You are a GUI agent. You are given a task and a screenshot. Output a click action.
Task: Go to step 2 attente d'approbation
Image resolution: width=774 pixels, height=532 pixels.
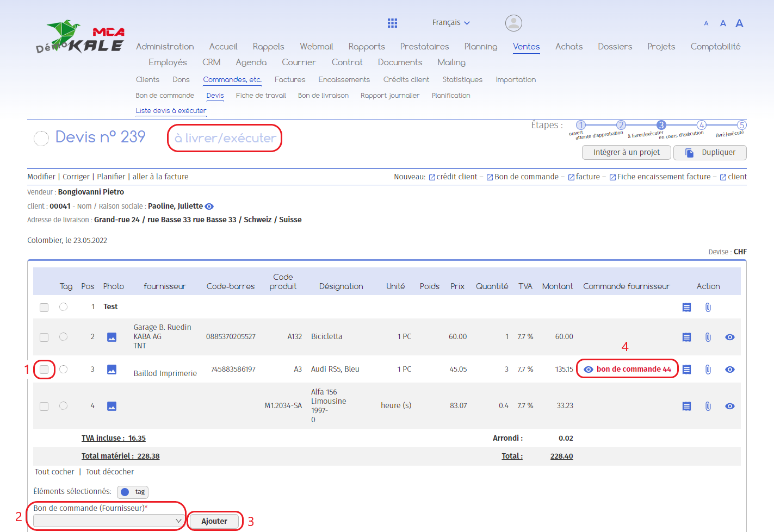[621, 125]
